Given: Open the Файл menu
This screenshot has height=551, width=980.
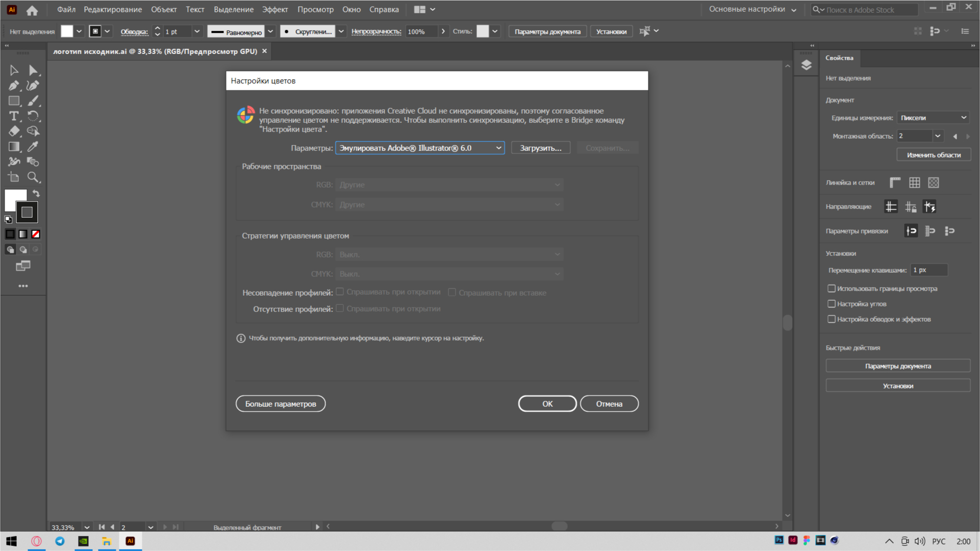Looking at the screenshot, I should 66,10.
